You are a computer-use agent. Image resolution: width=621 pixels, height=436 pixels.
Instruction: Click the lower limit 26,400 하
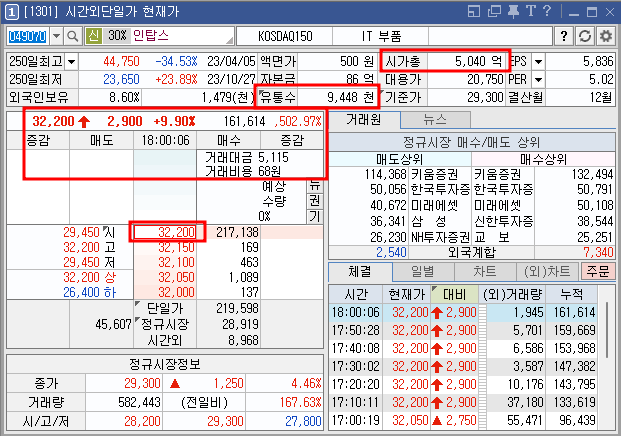pos(90,293)
